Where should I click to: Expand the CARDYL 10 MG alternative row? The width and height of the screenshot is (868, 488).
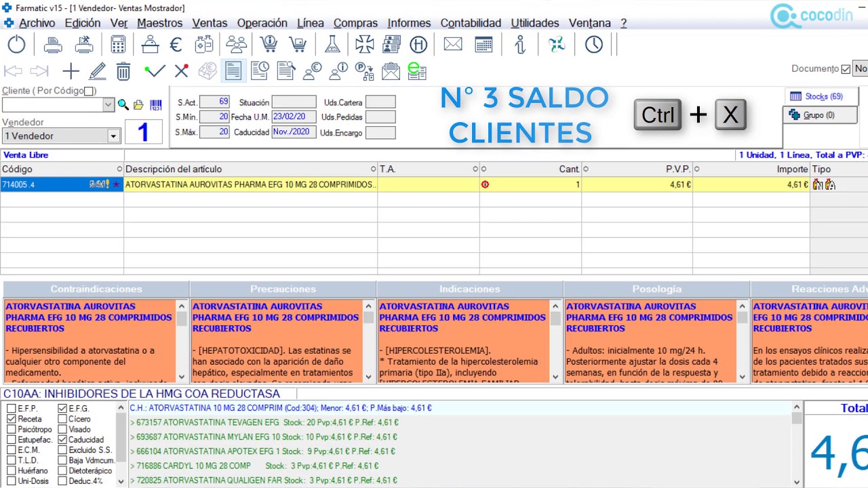click(x=254, y=466)
